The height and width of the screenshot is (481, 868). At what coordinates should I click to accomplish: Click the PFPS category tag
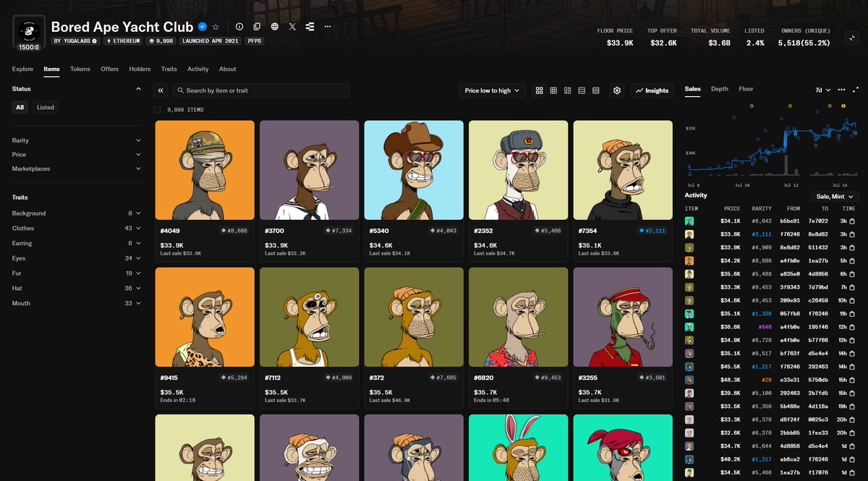click(x=254, y=41)
